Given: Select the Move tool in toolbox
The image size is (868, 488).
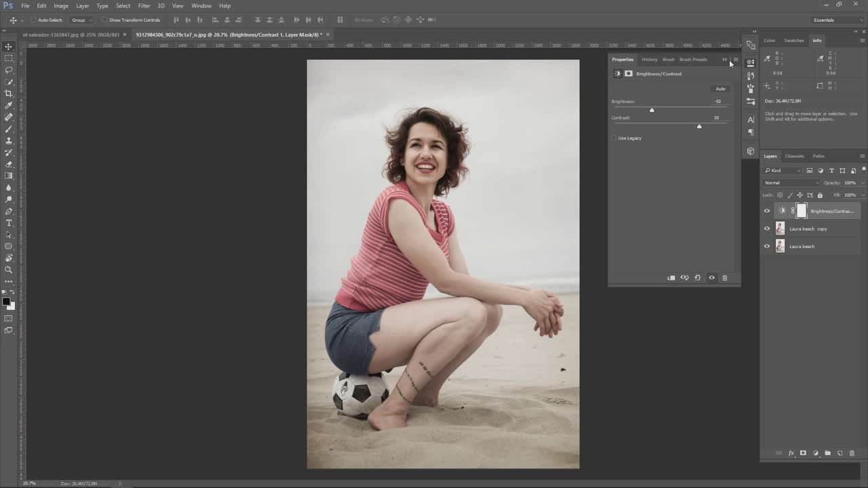Looking at the screenshot, I should pos(9,47).
